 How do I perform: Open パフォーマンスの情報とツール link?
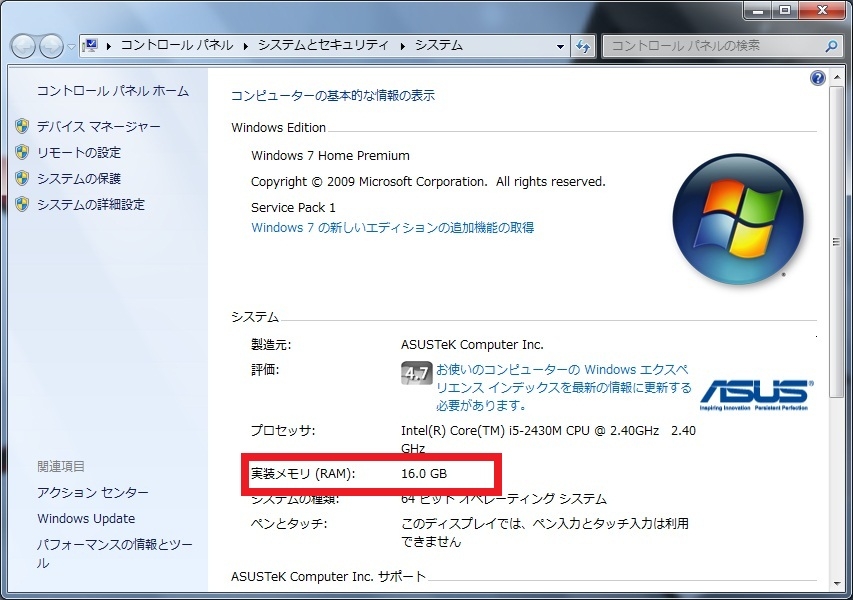tap(114, 554)
